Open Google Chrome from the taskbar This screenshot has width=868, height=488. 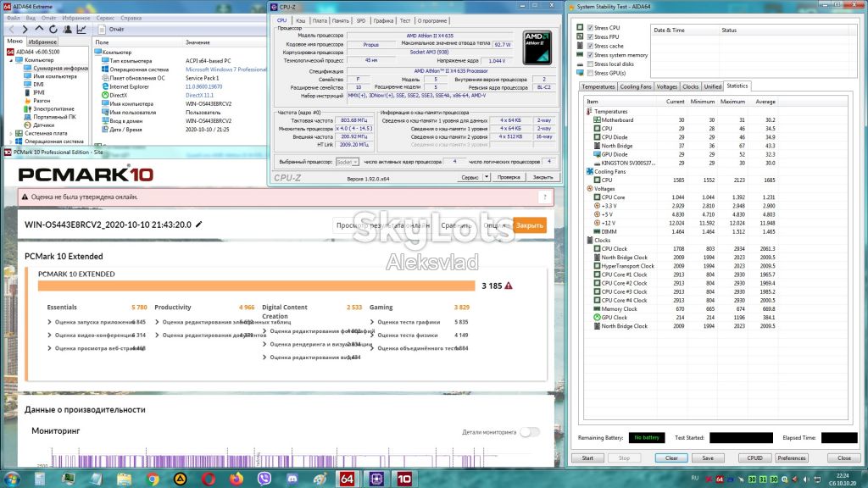(x=153, y=479)
